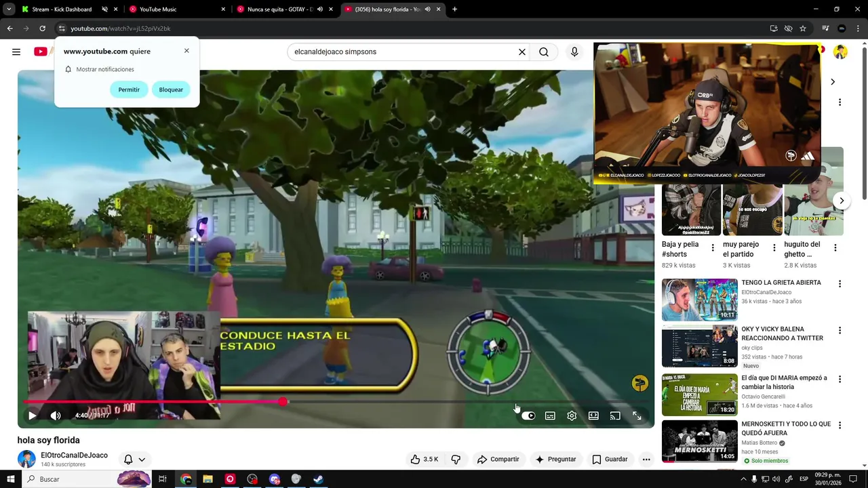
Task: Click the YouTube logo
Action: pos(41,52)
